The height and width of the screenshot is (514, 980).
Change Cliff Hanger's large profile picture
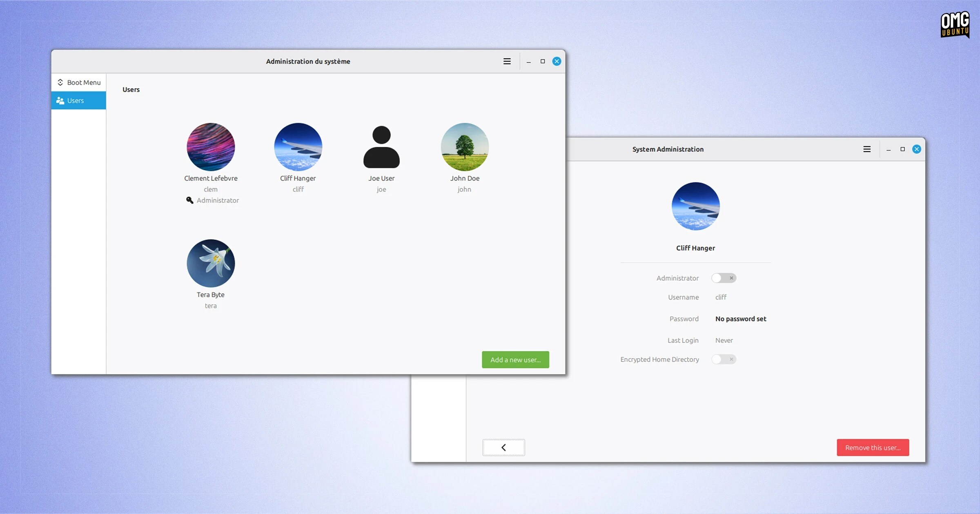(695, 206)
